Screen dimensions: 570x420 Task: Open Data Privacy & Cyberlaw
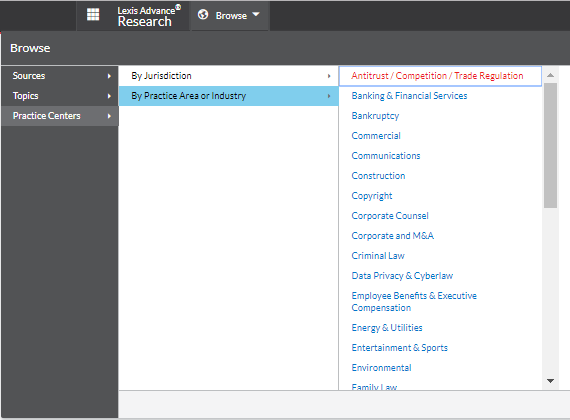(x=402, y=276)
